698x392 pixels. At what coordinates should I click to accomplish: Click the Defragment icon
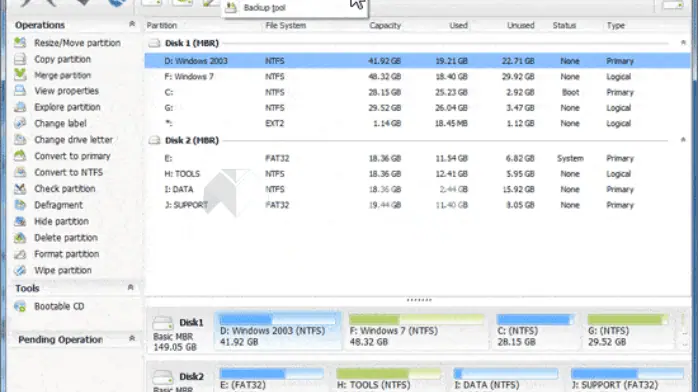click(x=20, y=205)
